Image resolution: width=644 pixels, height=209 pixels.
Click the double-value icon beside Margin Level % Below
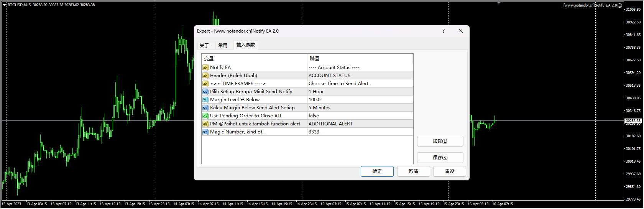205,100
